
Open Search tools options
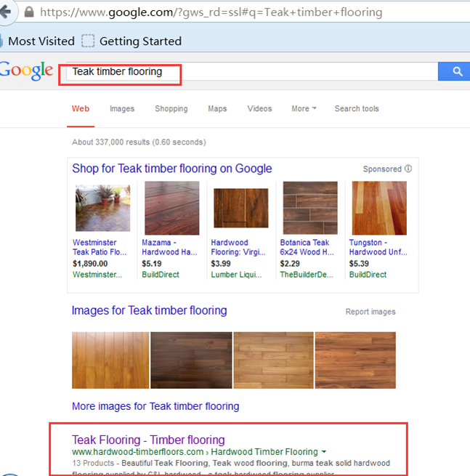click(357, 109)
